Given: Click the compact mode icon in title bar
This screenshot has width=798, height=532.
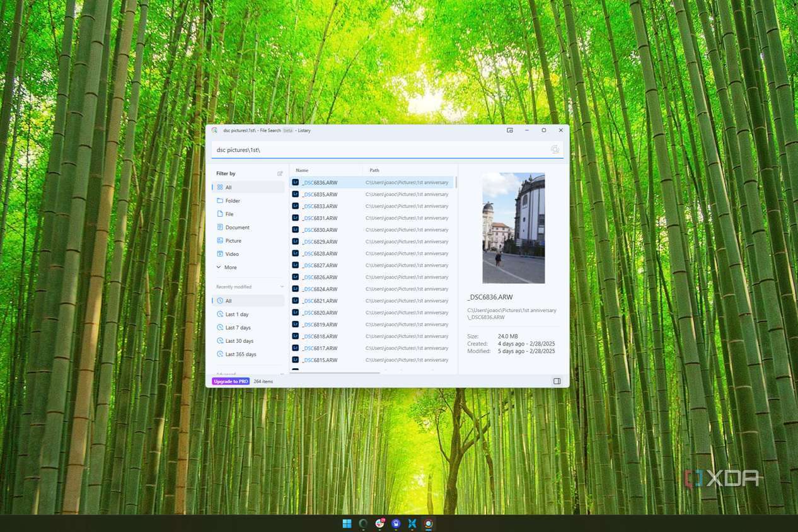Looking at the screenshot, I should [509, 130].
